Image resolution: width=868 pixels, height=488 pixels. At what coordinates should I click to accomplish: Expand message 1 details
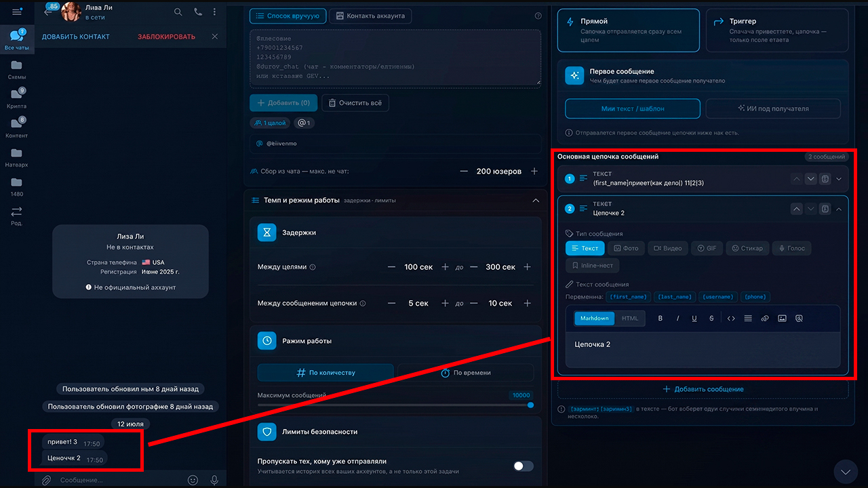pyautogui.click(x=839, y=179)
